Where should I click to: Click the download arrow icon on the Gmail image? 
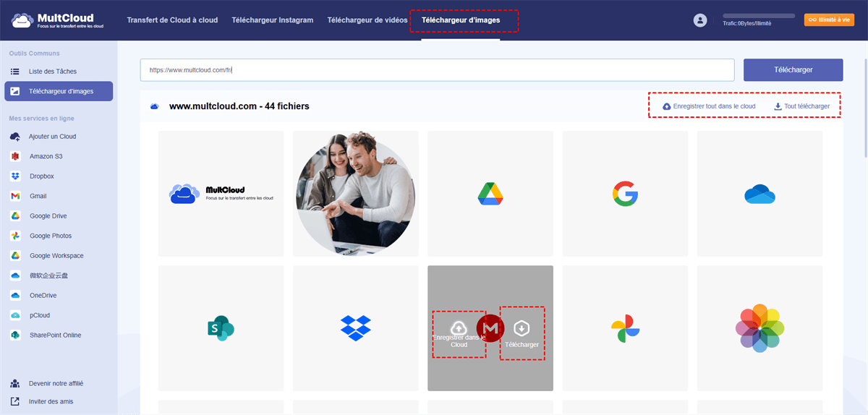pyautogui.click(x=522, y=329)
